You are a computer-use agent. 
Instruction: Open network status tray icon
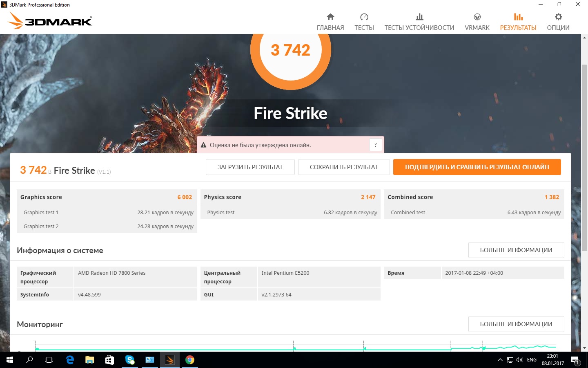(x=510, y=360)
